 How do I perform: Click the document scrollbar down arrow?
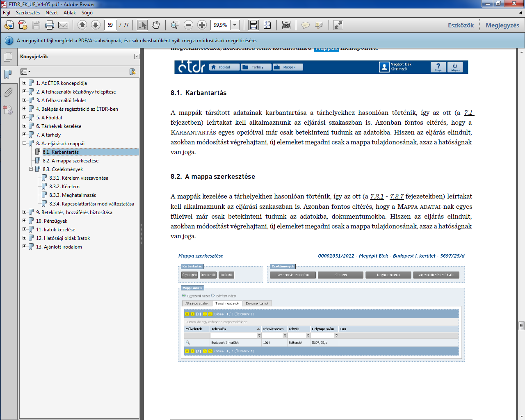click(x=521, y=417)
